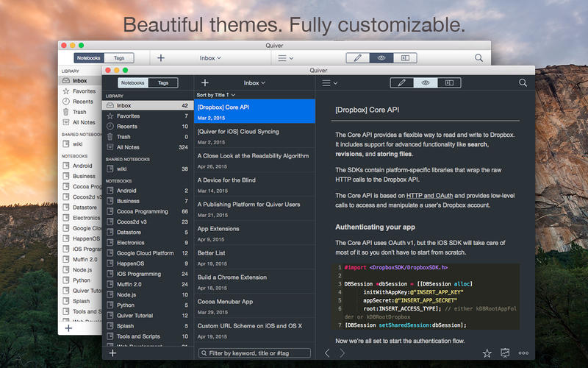The image size is (588, 368).
Task: Open the Sort by Title dropdown
Action: (x=217, y=95)
